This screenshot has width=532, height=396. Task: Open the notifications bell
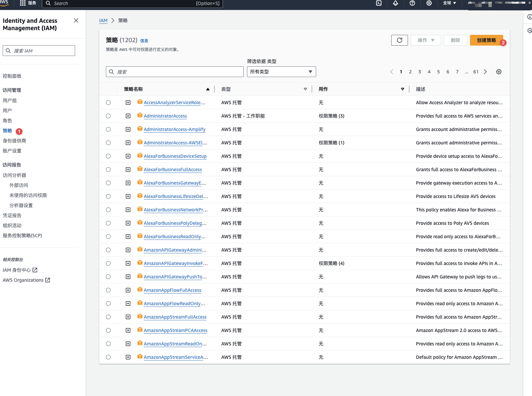[x=396, y=3]
